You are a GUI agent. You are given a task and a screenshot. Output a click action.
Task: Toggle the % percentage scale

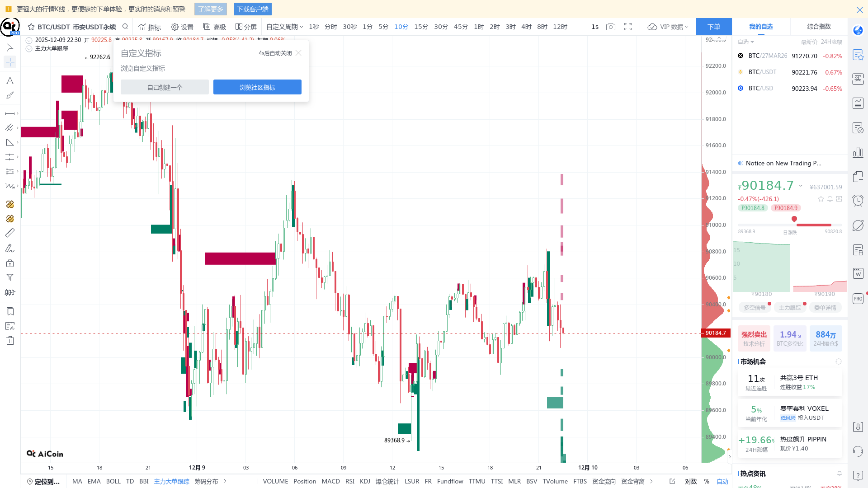707,482
